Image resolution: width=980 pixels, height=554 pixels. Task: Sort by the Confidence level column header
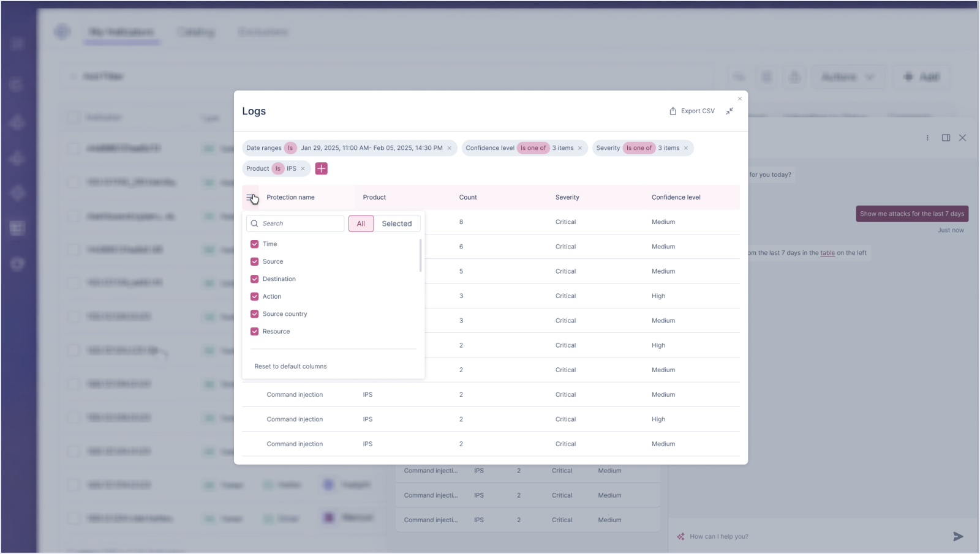point(676,197)
